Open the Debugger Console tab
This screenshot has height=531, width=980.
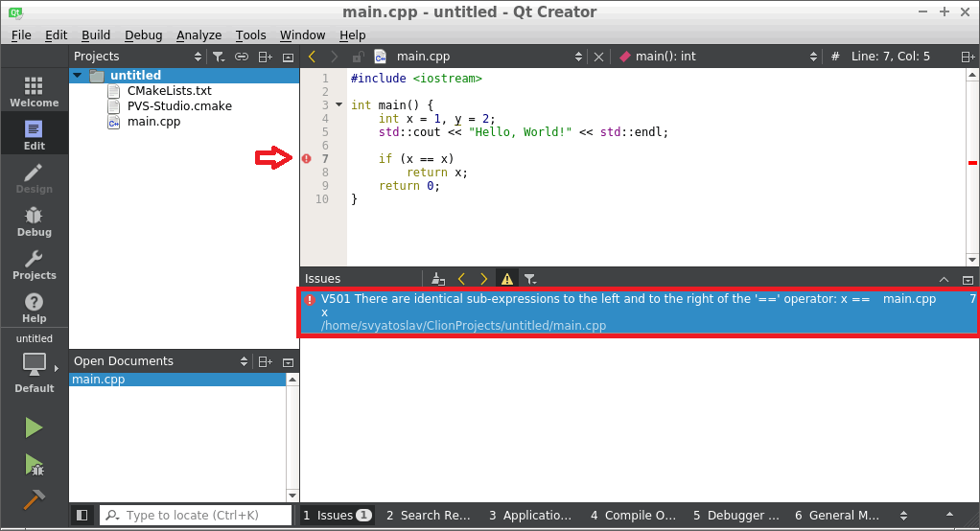tap(736, 516)
